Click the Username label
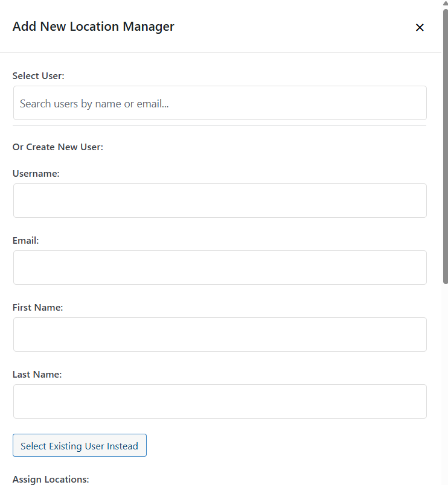 [36, 173]
